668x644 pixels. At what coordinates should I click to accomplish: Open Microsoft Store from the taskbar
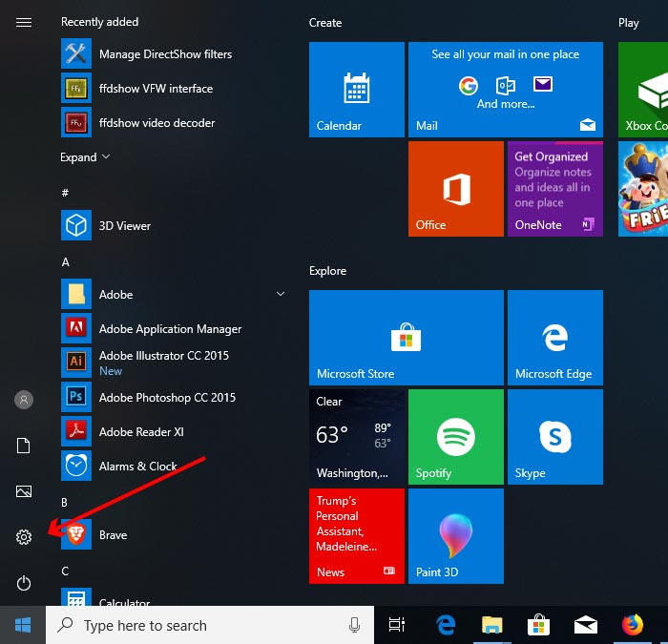click(538, 625)
